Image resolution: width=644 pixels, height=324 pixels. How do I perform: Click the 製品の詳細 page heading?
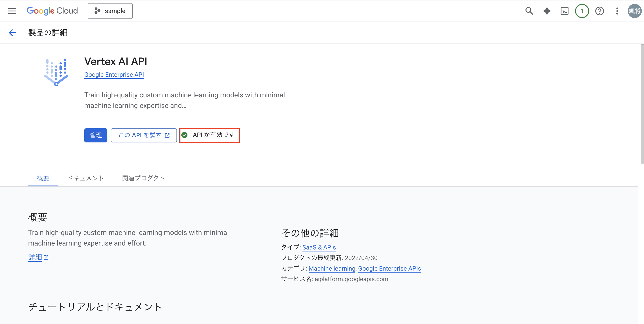pos(48,33)
